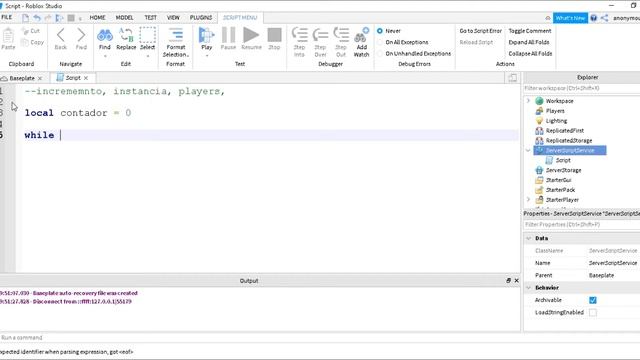This screenshot has width=640, height=360.
Task: Click the Redo arrow in the quick access bar
Action: tap(48, 18)
